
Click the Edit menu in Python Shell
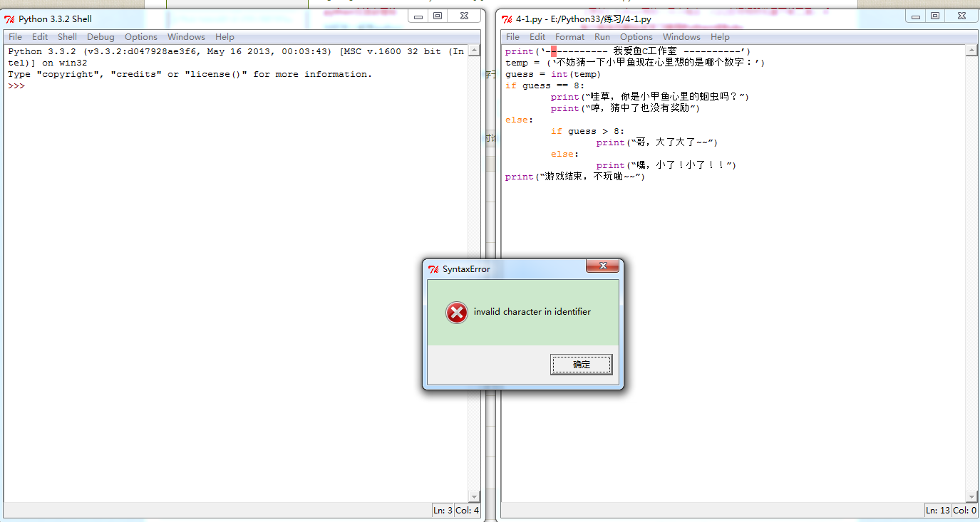(39, 36)
